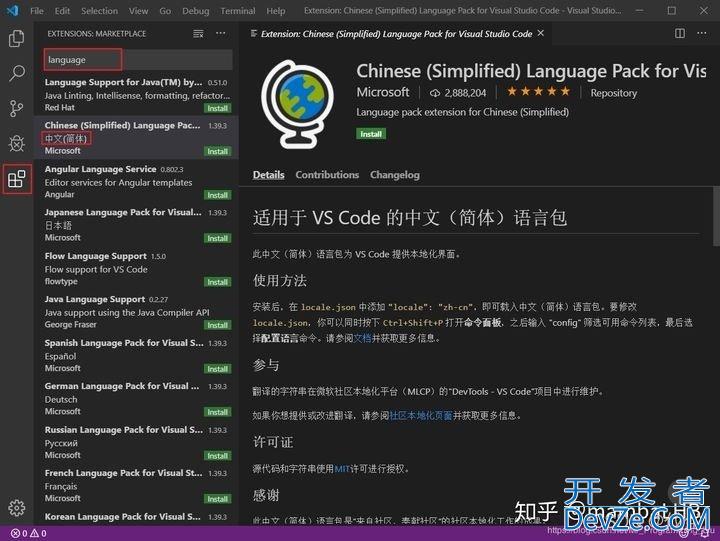Screen dimensions: 720x541
Task: Click the 中文(简体) description text
Action: [x=66, y=138]
